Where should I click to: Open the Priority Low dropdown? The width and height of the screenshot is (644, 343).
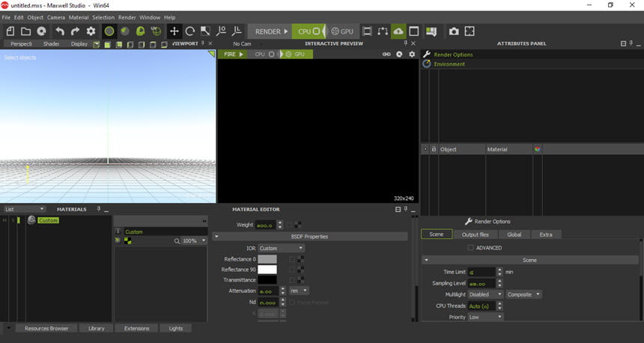click(485, 317)
